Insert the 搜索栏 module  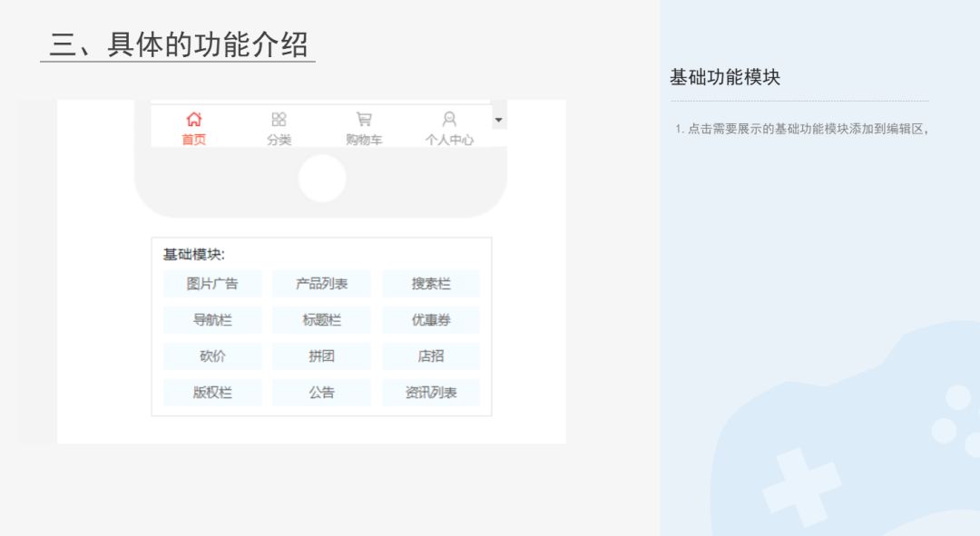click(x=431, y=284)
